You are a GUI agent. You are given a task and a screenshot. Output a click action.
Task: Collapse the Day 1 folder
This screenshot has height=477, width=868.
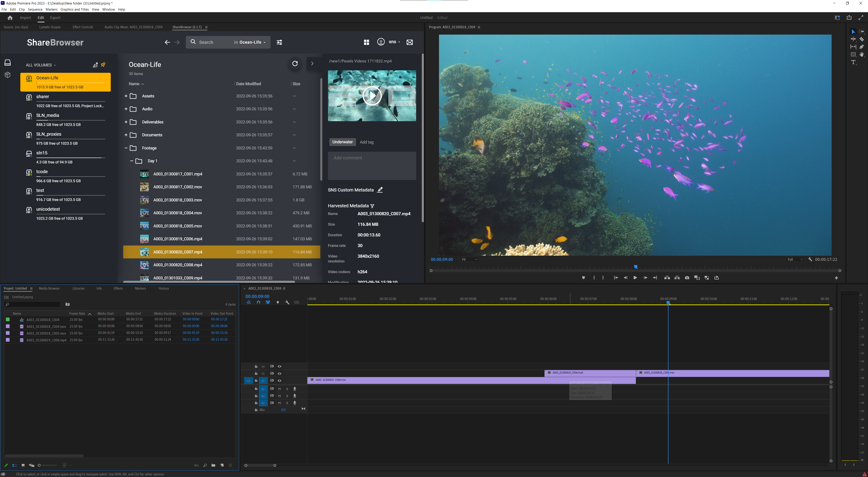[131, 161]
